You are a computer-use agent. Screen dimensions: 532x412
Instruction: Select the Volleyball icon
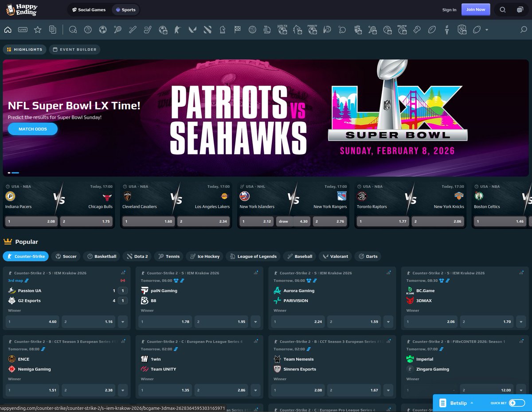[x=252, y=30]
